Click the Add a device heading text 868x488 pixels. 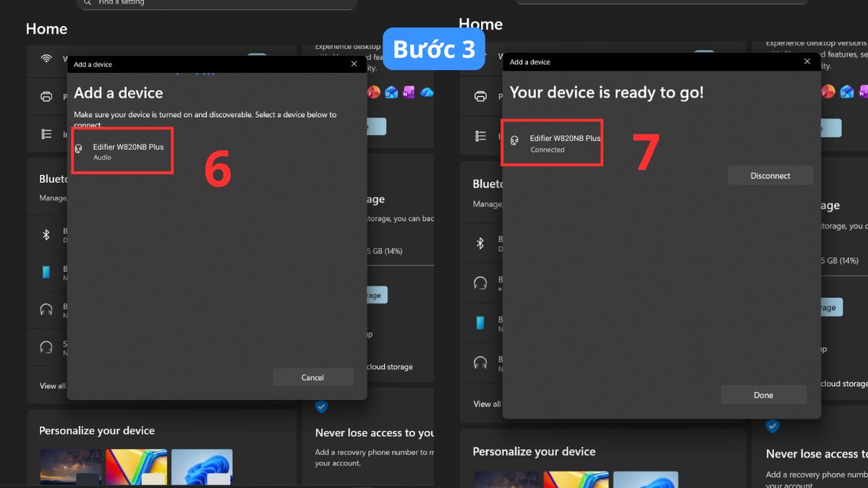coord(119,93)
